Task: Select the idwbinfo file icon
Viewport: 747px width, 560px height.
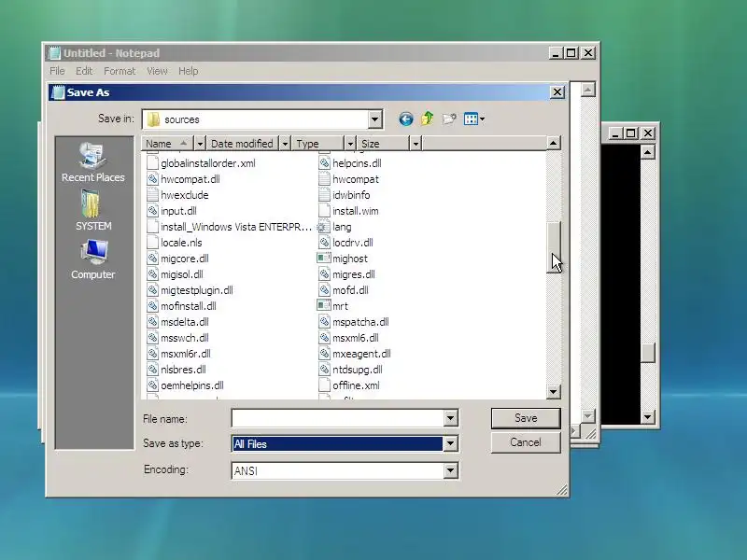Action: [x=324, y=195]
